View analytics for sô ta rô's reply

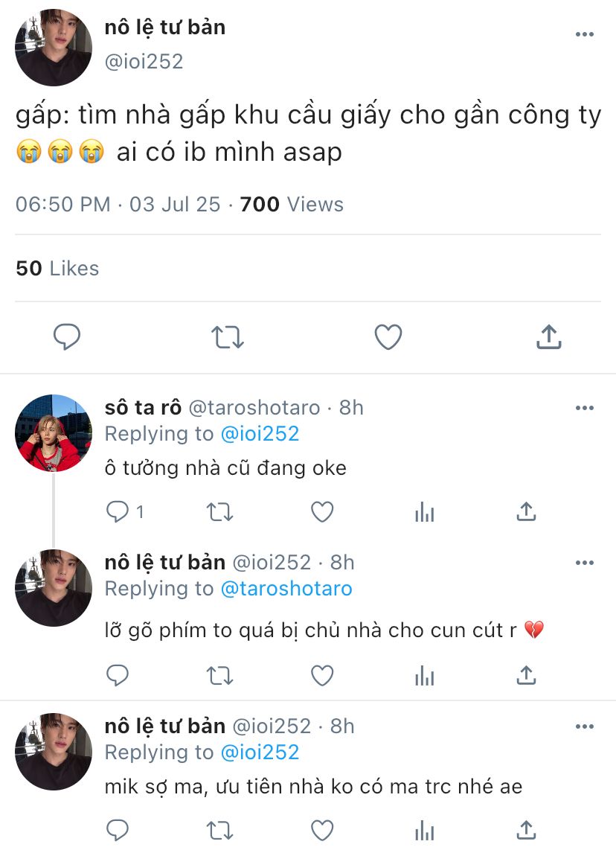tap(424, 511)
